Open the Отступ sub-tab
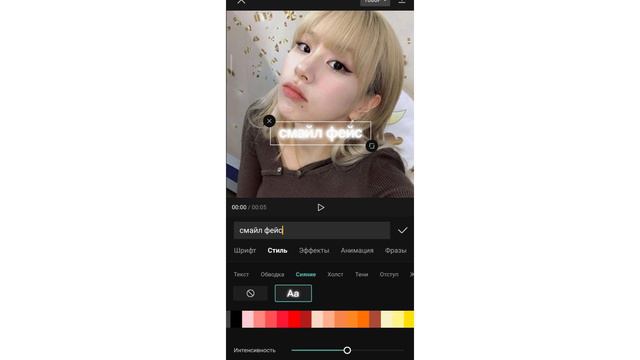The image size is (640, 360). pos(389,274)
